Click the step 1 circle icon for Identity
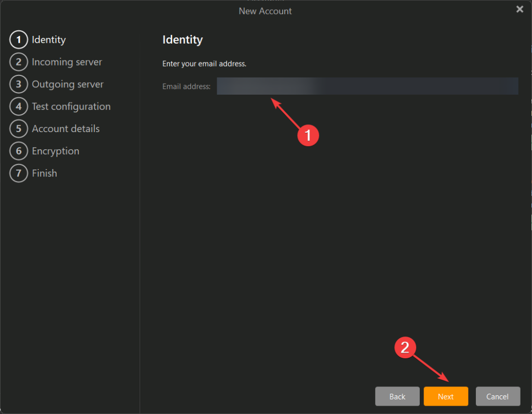The height and width of the screenshot is (414, 532). click(19, 40)
